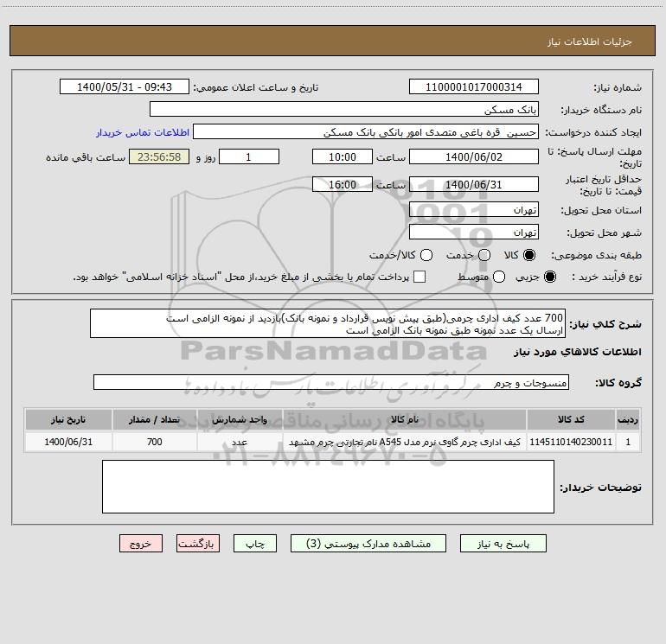
Task: Click the need date cell 1400/06/31
Action: point(68,442)
